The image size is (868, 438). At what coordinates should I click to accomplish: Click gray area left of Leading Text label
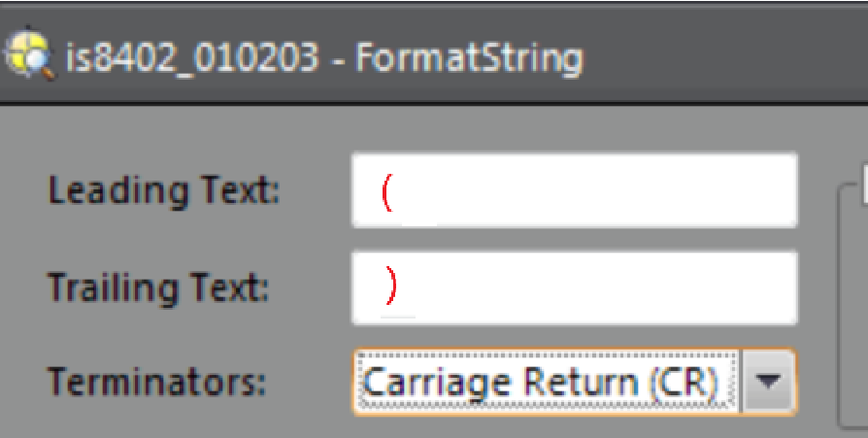coord(23,191)
